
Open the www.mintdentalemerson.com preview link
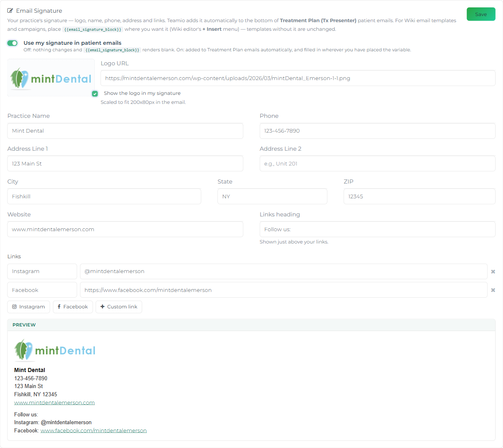55,402
